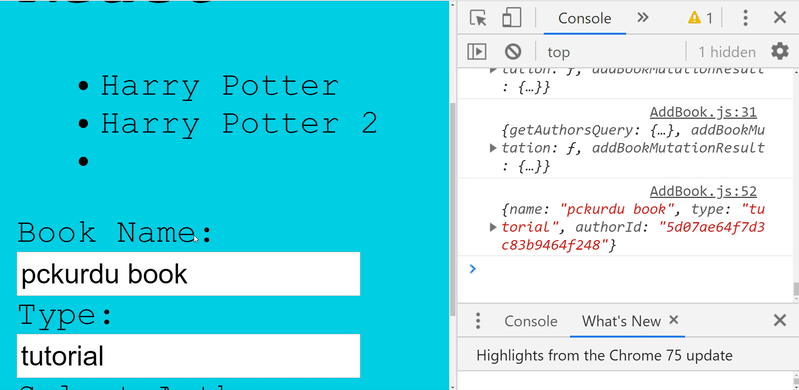The height and width of the screenshot is (390, 799).
Task: Open console settings gear
Action: tap(780, 51)
